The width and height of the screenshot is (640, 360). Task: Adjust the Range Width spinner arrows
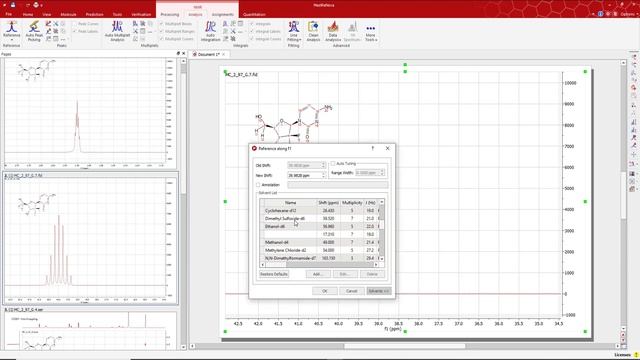tap(382, 173)
